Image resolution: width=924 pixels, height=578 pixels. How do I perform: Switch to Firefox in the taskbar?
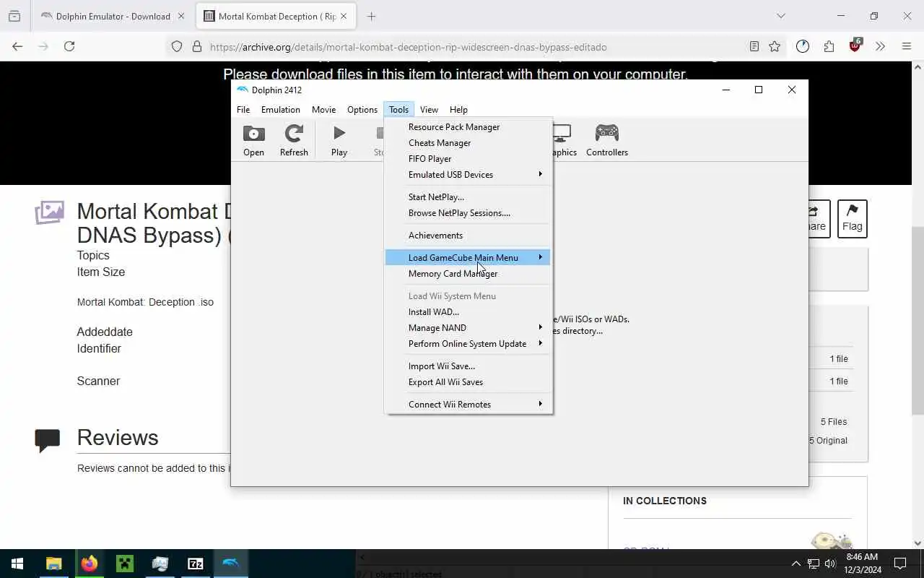coord(89,564)
